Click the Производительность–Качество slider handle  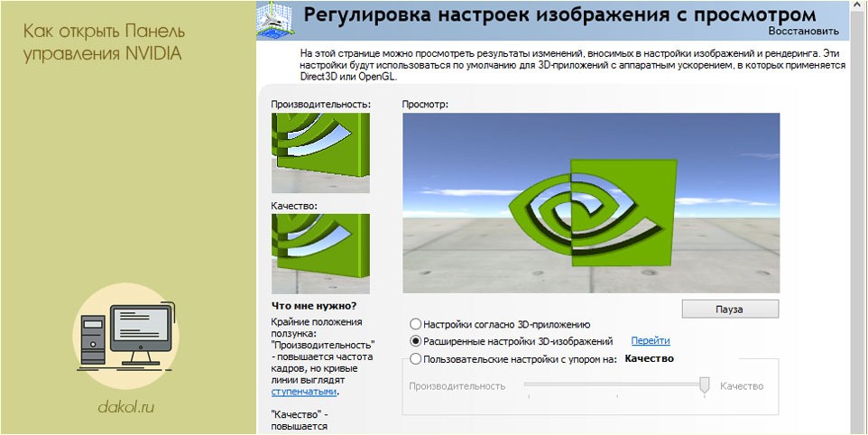[x=704, y=384]
